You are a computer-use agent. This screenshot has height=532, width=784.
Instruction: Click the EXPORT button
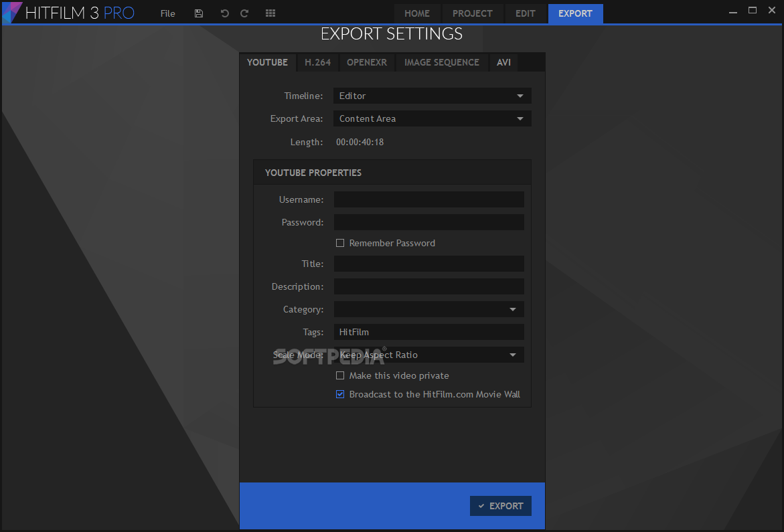501,506
